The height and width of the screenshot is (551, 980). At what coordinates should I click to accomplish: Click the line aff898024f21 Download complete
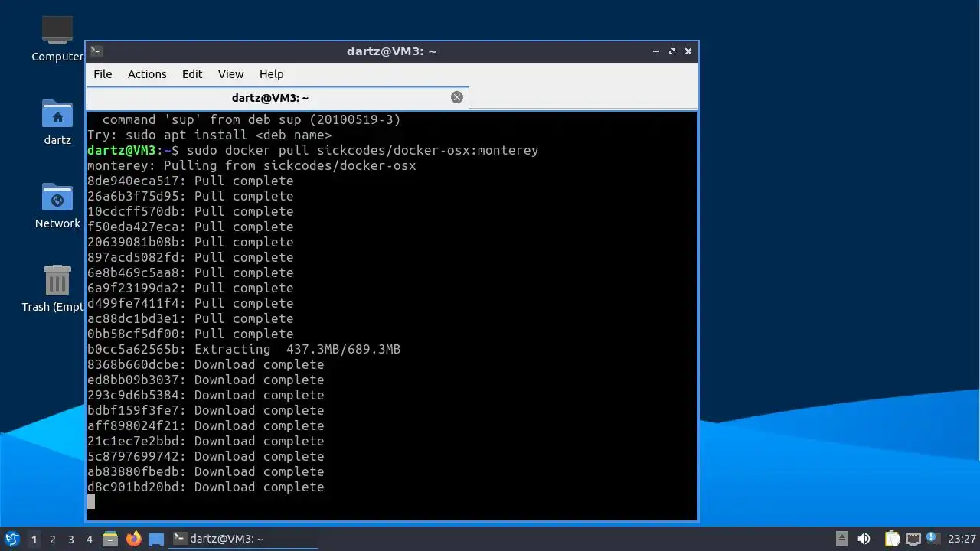205,425
